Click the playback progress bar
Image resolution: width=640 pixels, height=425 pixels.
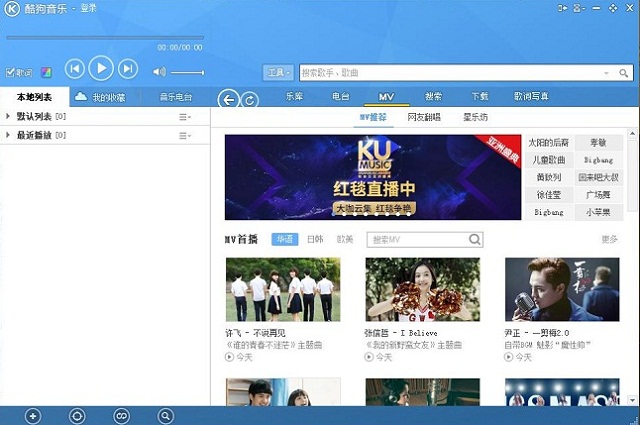coord(105,38)
